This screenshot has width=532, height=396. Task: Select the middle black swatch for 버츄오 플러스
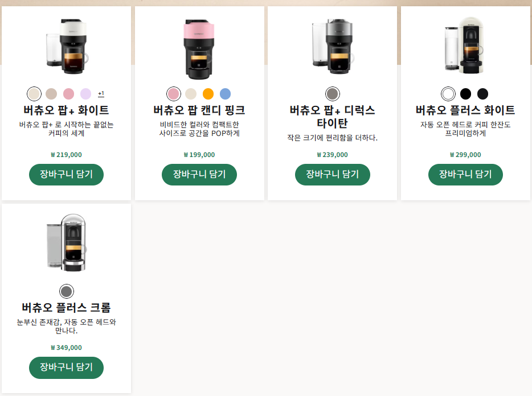coord(465,94)
